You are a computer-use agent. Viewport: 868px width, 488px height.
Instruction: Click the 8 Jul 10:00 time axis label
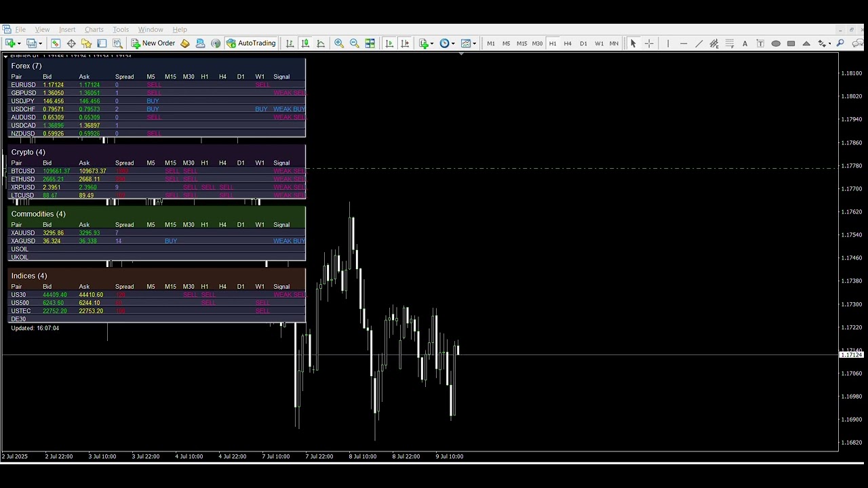point(363,456)
